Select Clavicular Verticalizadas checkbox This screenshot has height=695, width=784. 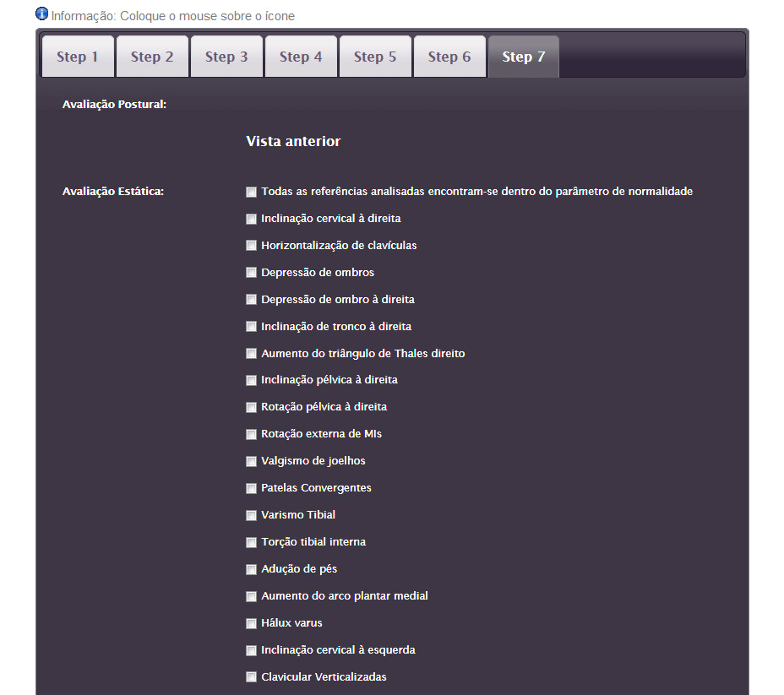[x=252, y=677]
